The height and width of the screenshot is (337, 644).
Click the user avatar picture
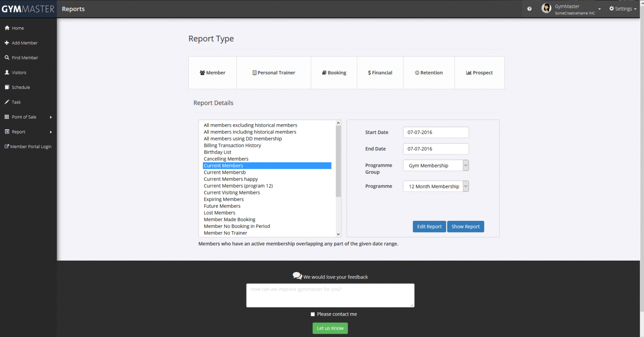point(546,8)
